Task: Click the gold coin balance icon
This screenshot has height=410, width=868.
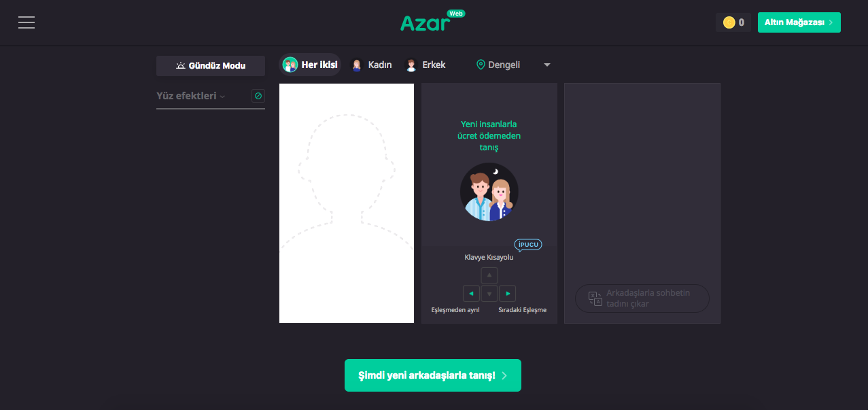Action: pyautogui.click(x=729, y=22)
